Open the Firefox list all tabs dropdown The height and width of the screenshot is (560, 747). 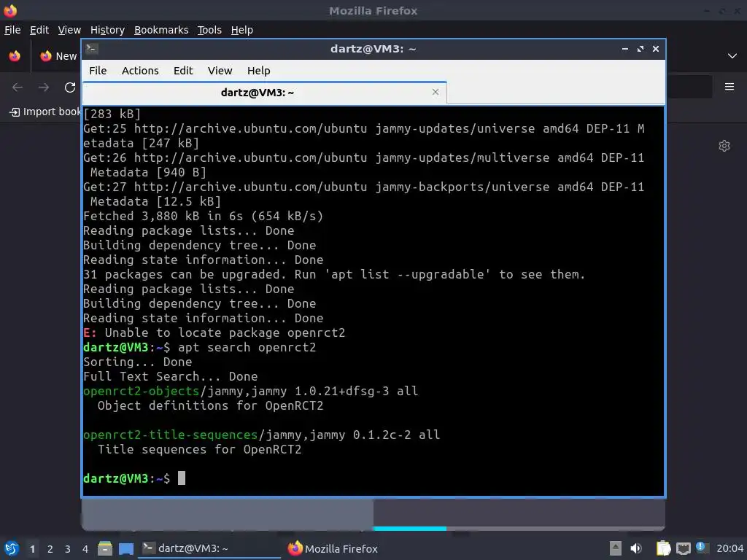(732, 56)
